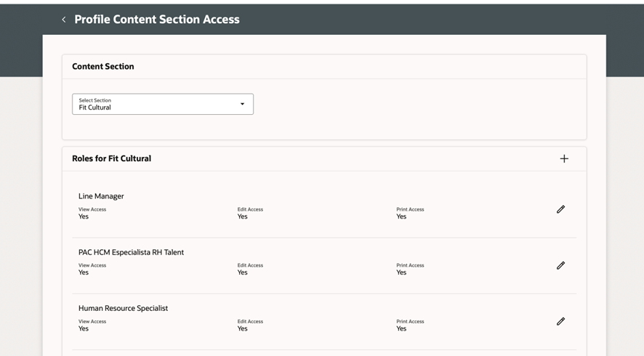Screen dimensions: 644x356
Task: Select the Human Resource Specialist name
Action: [x=123, y=308]
